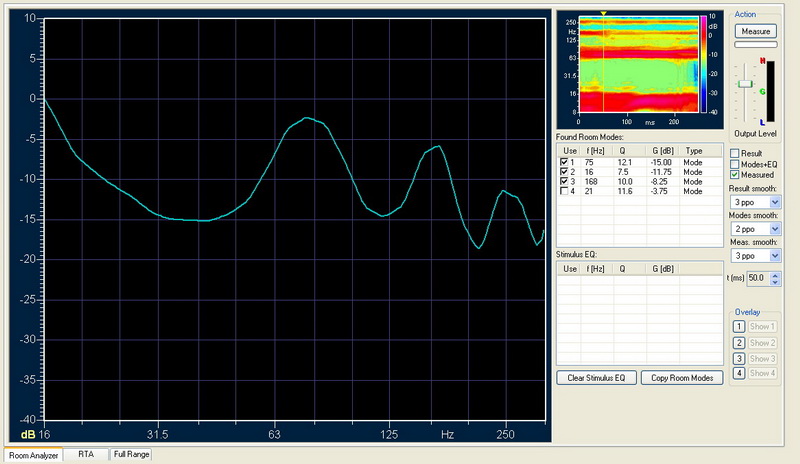Screen dimensions: 800x464
Task: Click the Output Level slider handle
Action: coord(744,84)
